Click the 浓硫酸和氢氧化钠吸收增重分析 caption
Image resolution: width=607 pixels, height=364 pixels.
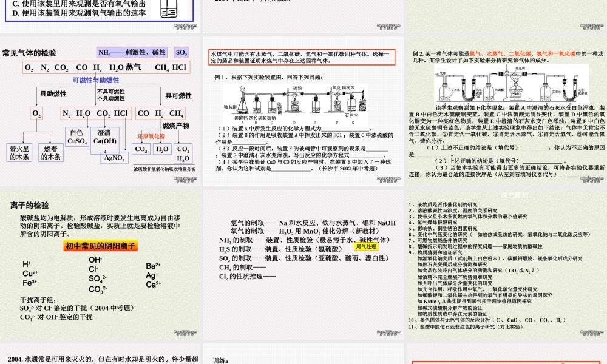click(x=164, y=169)
